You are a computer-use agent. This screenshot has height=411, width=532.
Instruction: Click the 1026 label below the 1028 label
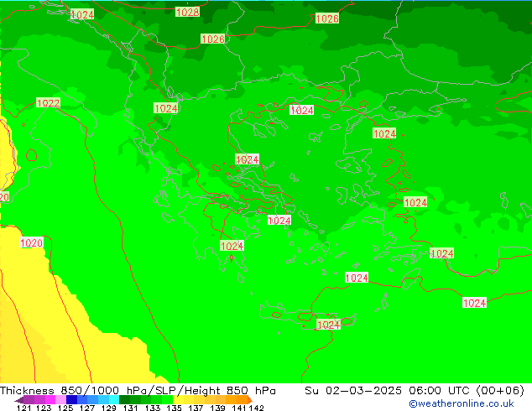213,39
